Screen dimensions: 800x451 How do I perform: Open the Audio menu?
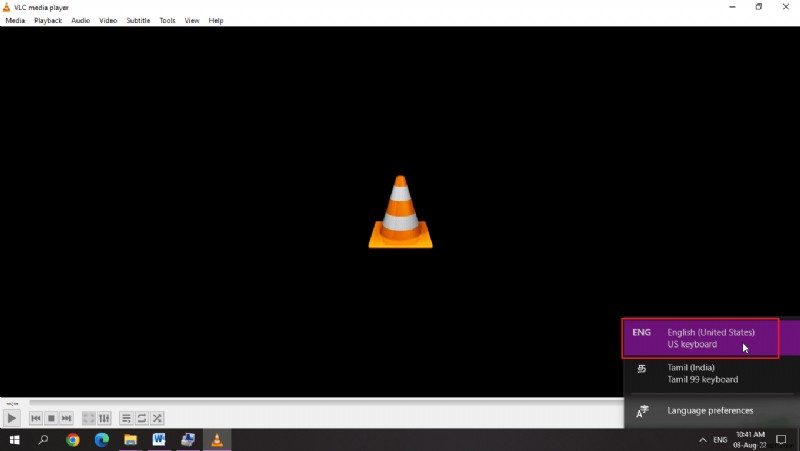click(x=81, y=20)
